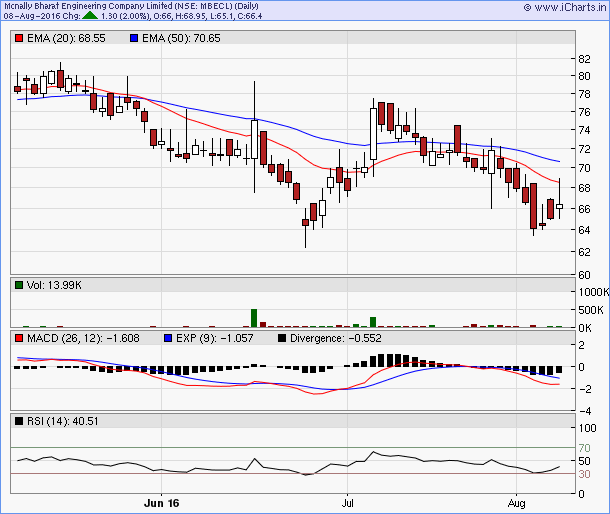Click the 74 price axis label
610x514 pixels.
pos(584,130)
